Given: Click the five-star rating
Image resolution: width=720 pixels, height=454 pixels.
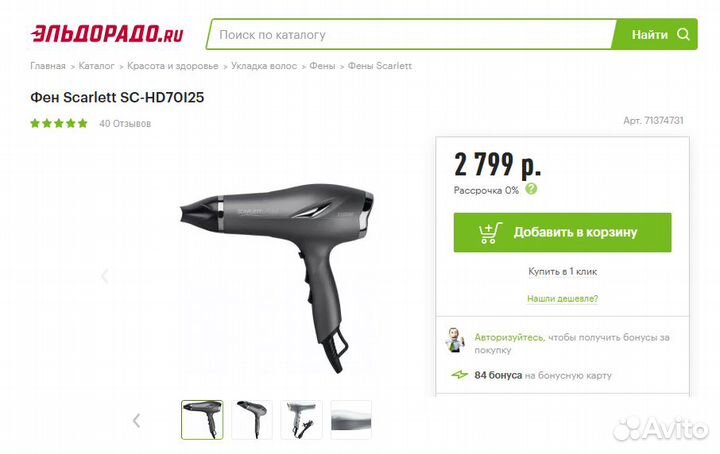Looking at the screenshot, I should 59,123.
